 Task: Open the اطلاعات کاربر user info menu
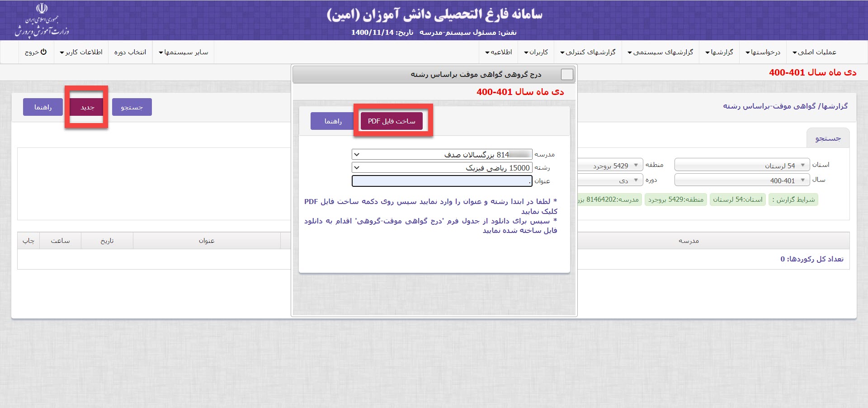click(x=81, y=52)
